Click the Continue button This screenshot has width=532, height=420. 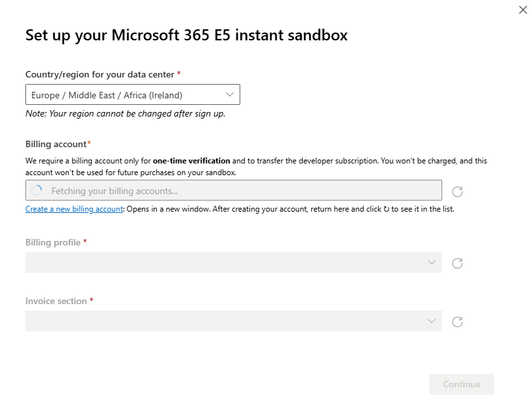pos(462,384)
